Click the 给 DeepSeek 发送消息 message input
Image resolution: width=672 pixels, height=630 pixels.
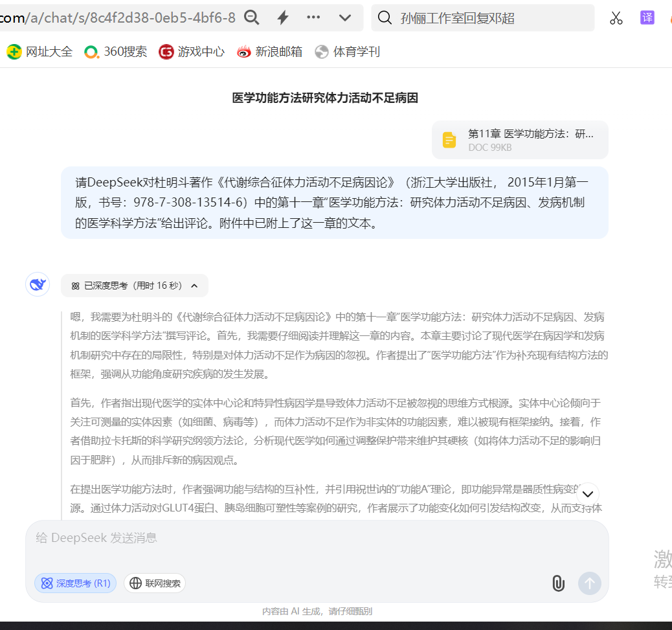[317, 538]
